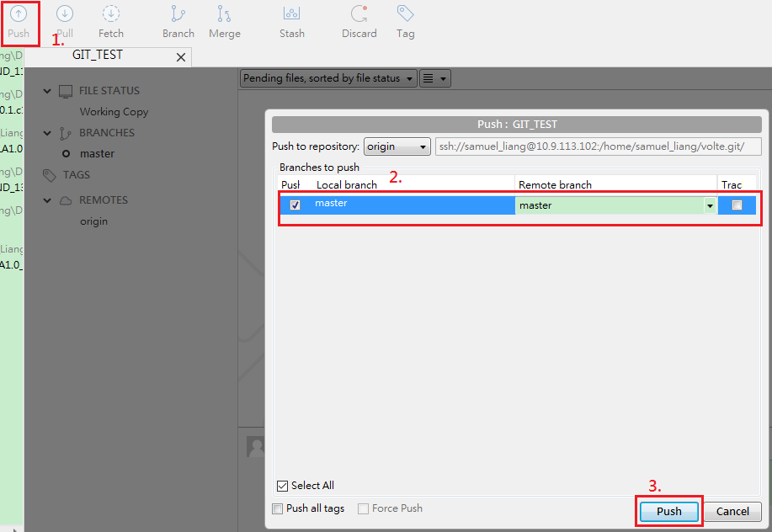Open the Branch tool

pos(178,22)
